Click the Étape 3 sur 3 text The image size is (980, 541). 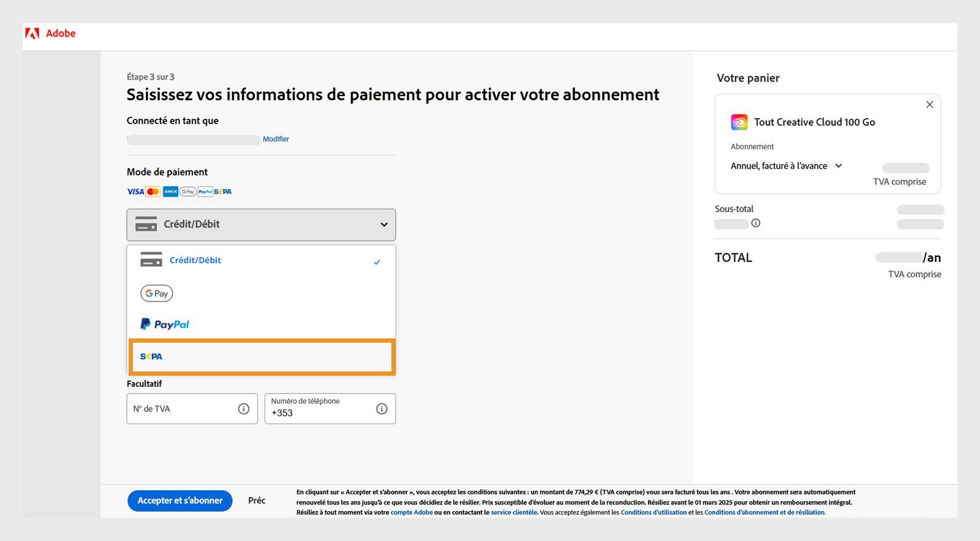pyautogui.click(x=151, y=77)
